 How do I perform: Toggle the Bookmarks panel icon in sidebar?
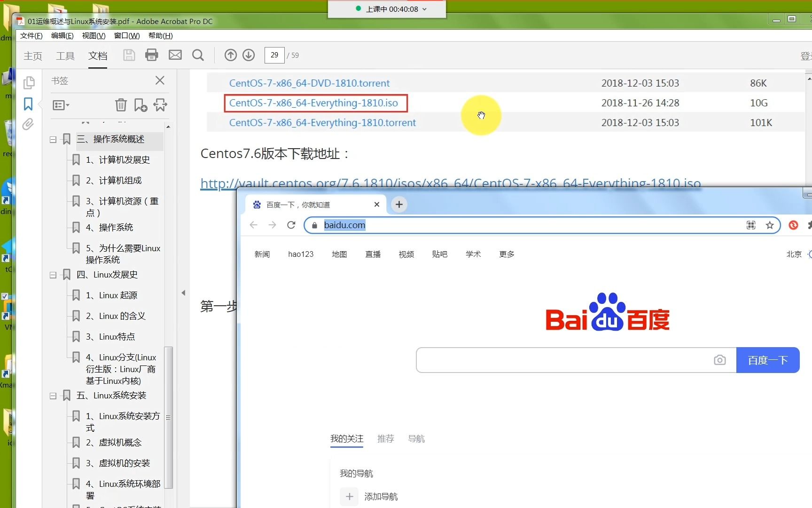(28, 104)
